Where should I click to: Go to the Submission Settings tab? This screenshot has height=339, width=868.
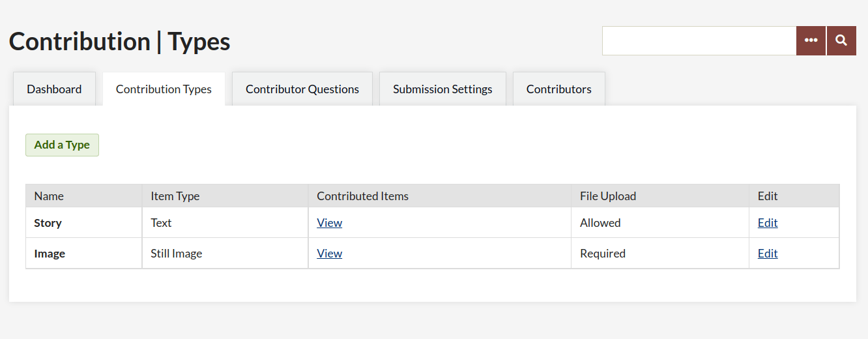[x=442, y=89]
